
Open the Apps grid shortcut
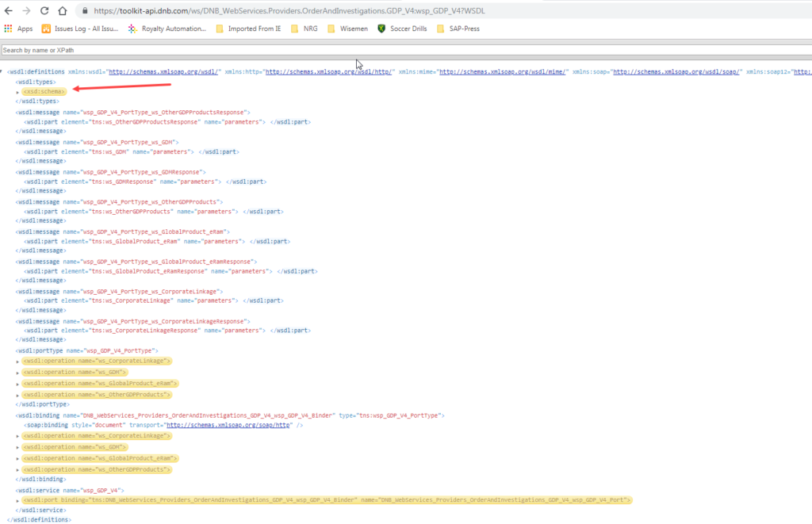click(18, 29)
